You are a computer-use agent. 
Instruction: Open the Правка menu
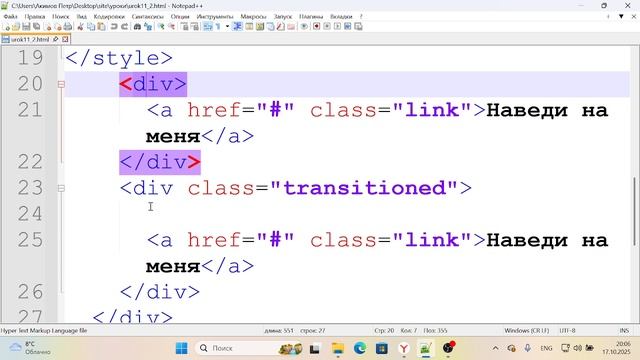click(x=35, y=17)
